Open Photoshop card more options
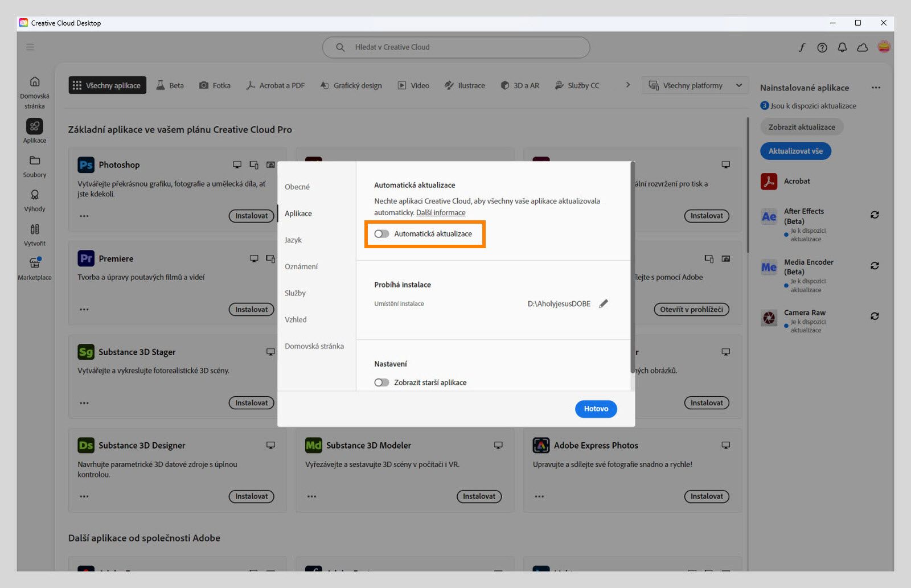 (84, 216)
